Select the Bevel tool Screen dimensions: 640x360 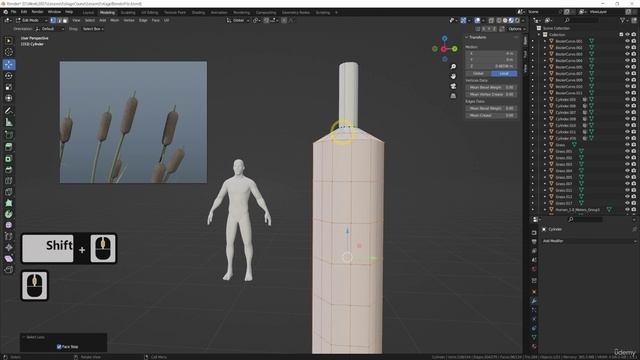[9, 169]
